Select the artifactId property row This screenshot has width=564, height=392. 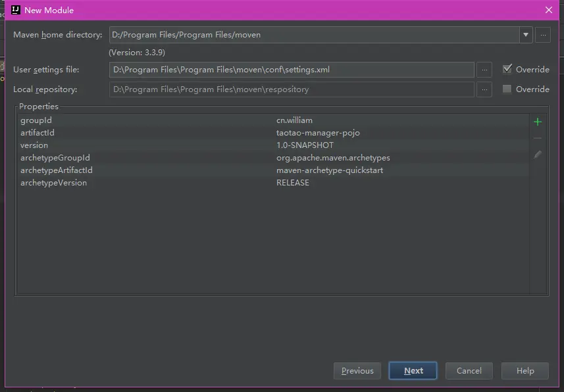tap(273, 133)
